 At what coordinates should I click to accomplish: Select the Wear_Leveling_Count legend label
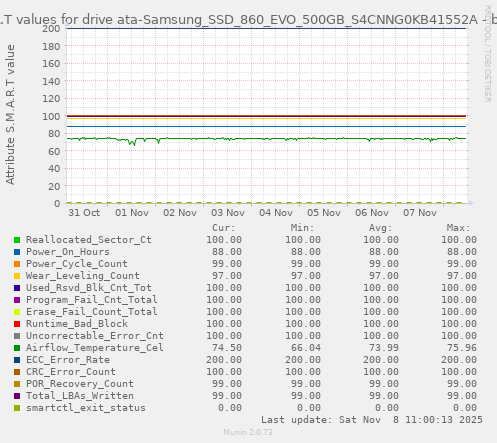(83, 276)
